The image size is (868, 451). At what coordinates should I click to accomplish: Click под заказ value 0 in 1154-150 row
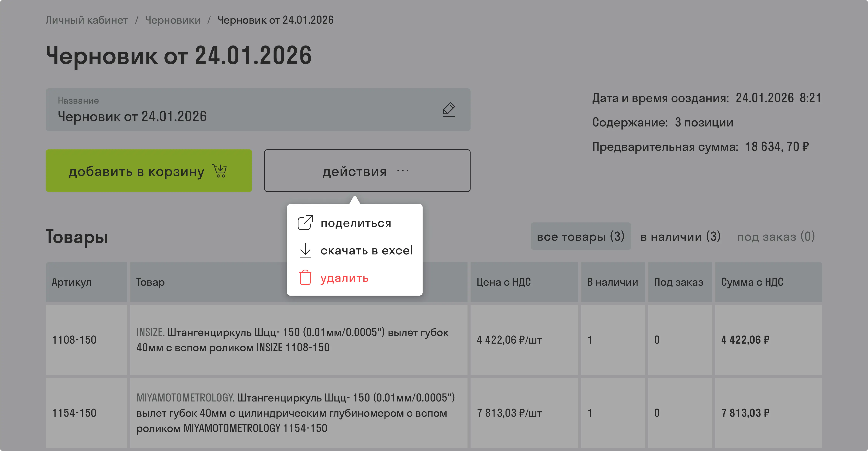(657, 413)
